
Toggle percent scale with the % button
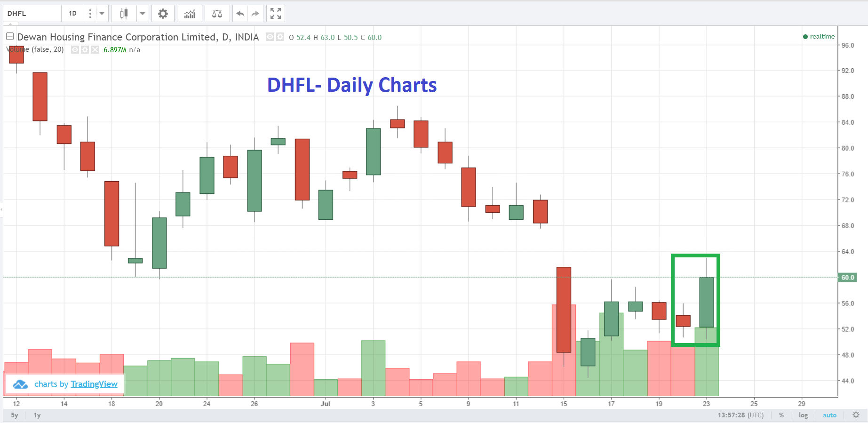[x=781, y=415]
